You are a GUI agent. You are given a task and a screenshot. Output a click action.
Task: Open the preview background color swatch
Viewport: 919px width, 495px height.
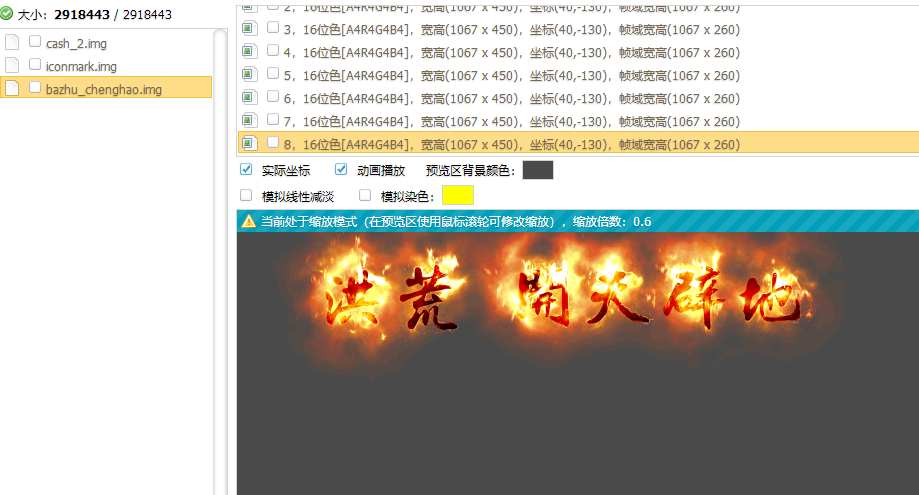(x=537, y=170)
